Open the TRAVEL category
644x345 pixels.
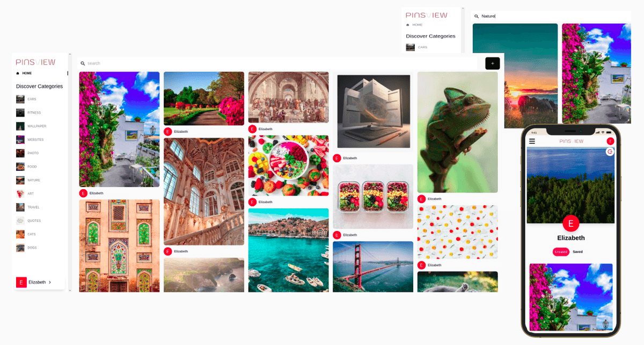click(x=34, y=207)
